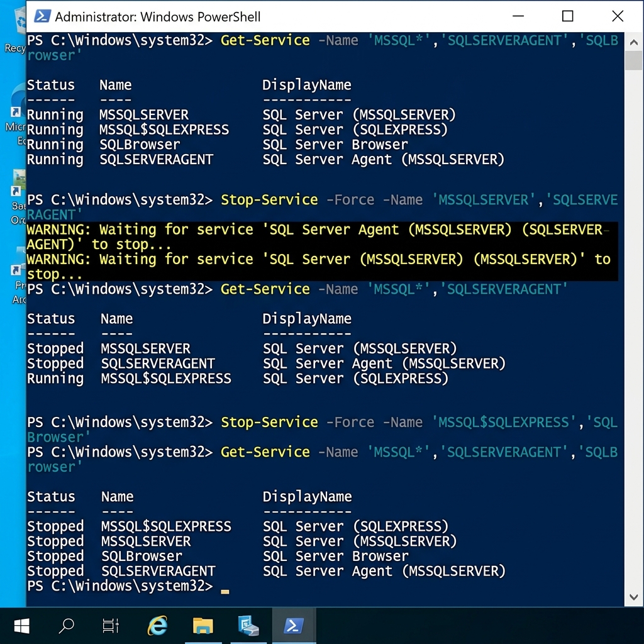
Task: Click the running 'SQLBrowser' service name in the first table
Action: click(x=140, y=145)
